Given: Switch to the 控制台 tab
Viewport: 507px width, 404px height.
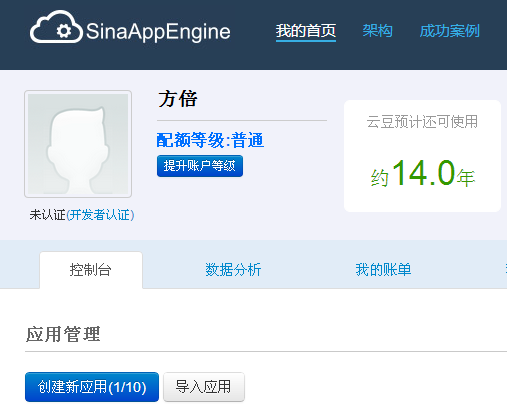Looking at the screenshot, I should point(91,270).
